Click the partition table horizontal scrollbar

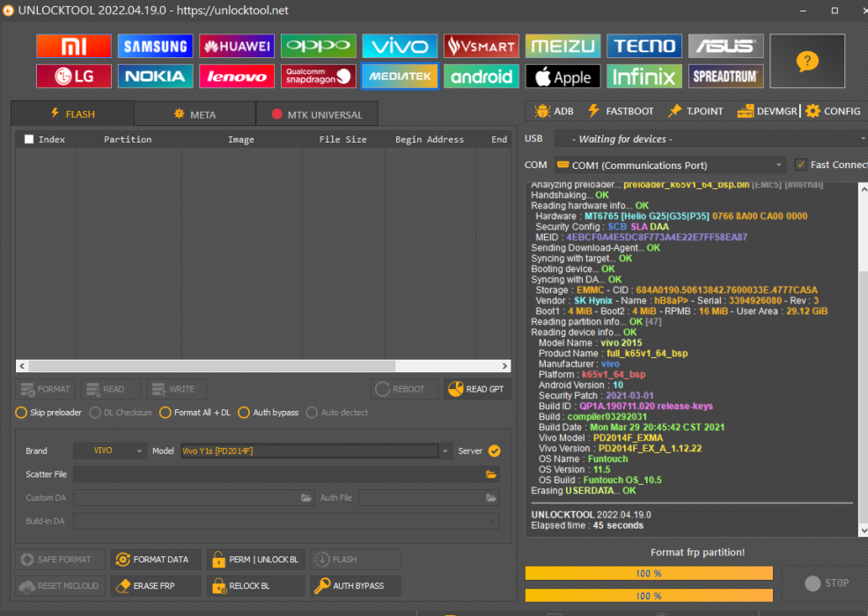pos(263,366)
